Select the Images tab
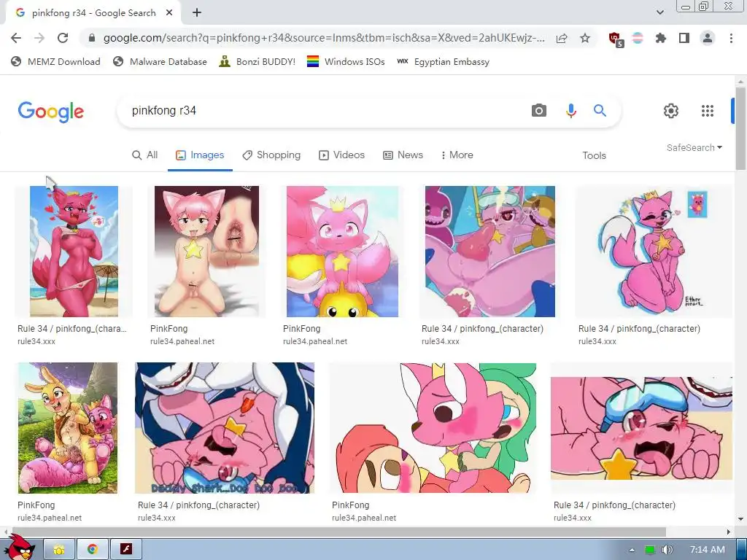Image resolution: width=747 pixels, height=560 pixels. click(200, 155)
